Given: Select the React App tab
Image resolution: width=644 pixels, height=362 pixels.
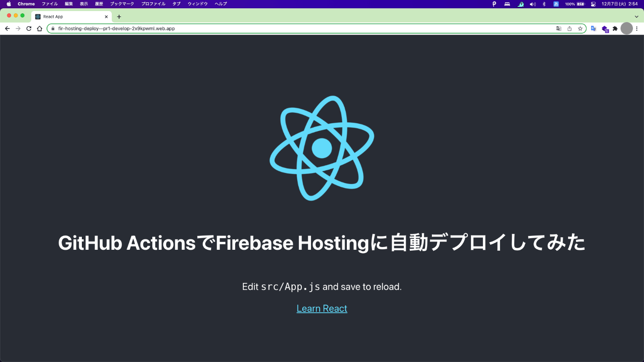Looking at the screenshot, I should click(x=71, y=17).
